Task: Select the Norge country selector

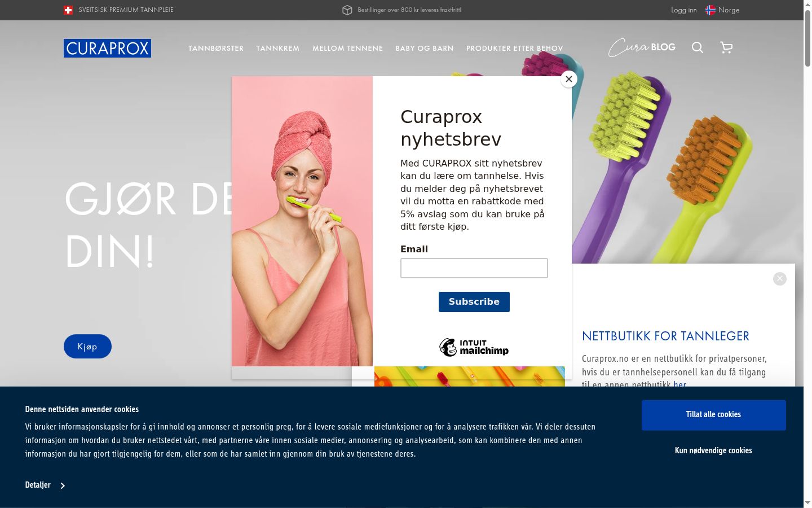Action: pyautogui.click(x=722, y=10)
